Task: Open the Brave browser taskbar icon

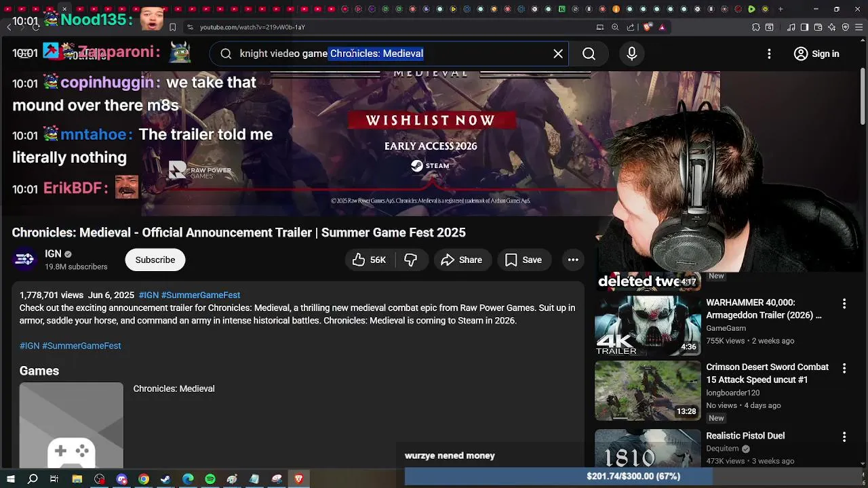Action: click(298, 479)
